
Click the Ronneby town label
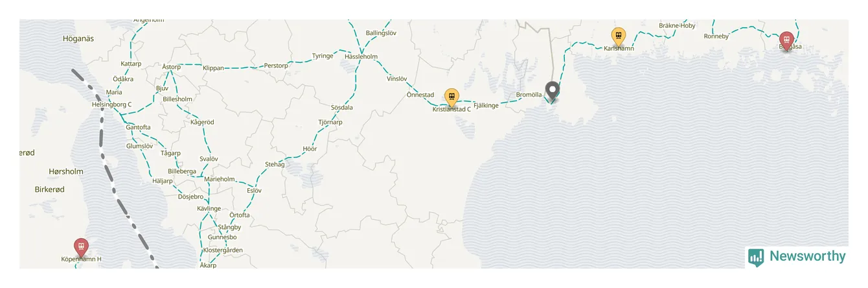pos(716,36)
